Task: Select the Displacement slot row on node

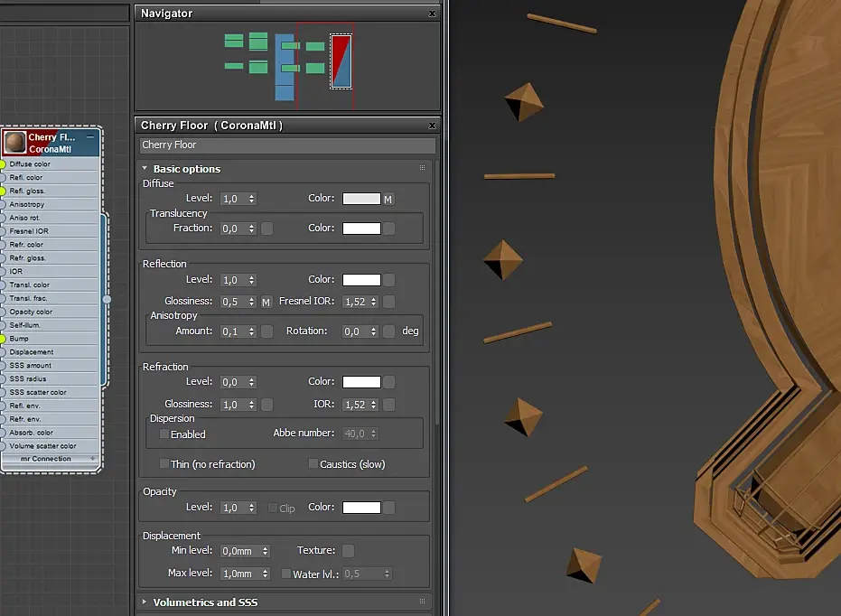Action: click(x=51, y=352)
